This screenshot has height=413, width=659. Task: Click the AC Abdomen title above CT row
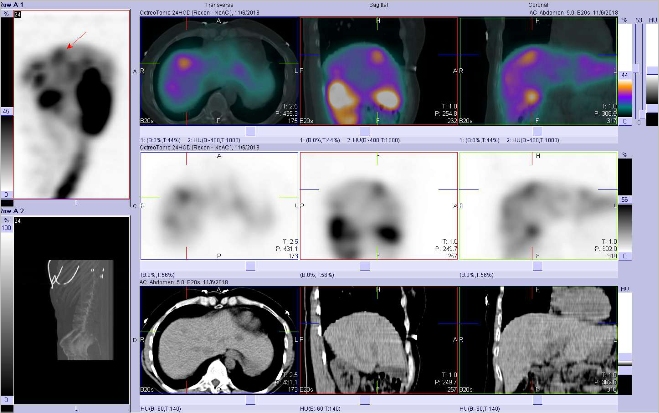(184, 282)
